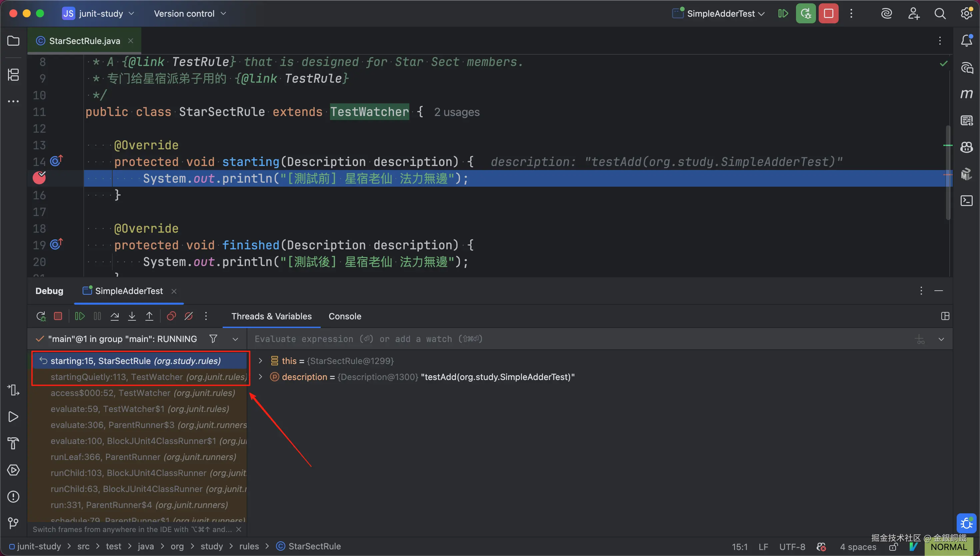This screenshot has width=980, height=556.
Task: Expand the 'this' variable node
Action: pos(260,361)
